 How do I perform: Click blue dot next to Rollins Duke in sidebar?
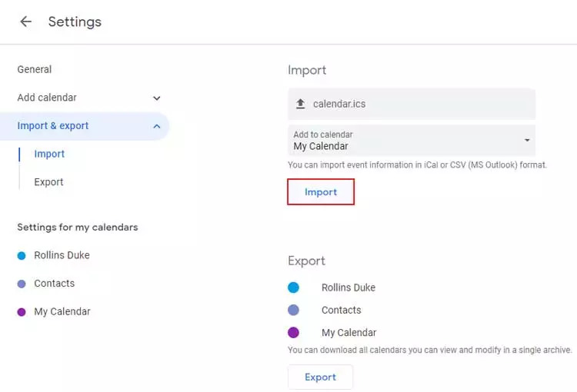tap(22, 256)
